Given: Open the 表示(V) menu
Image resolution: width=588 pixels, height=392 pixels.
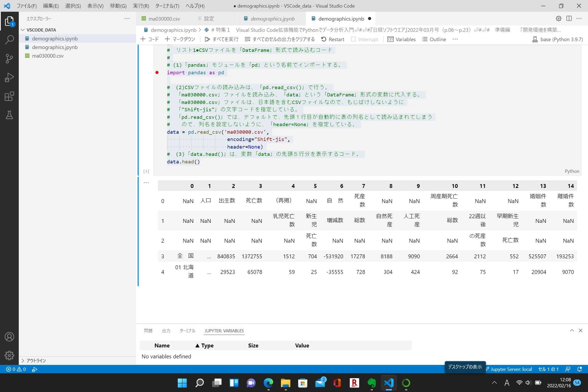Looking at the screenshot, I should click(x=95, y=6).
